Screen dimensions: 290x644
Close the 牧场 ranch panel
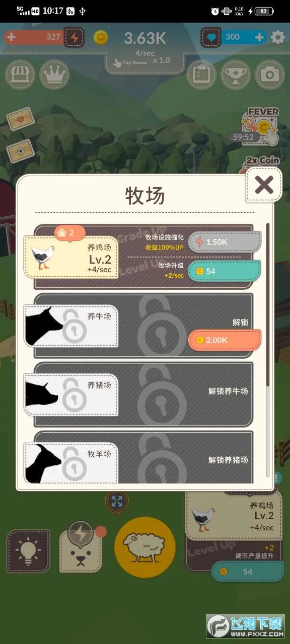(x=264, y=185)
